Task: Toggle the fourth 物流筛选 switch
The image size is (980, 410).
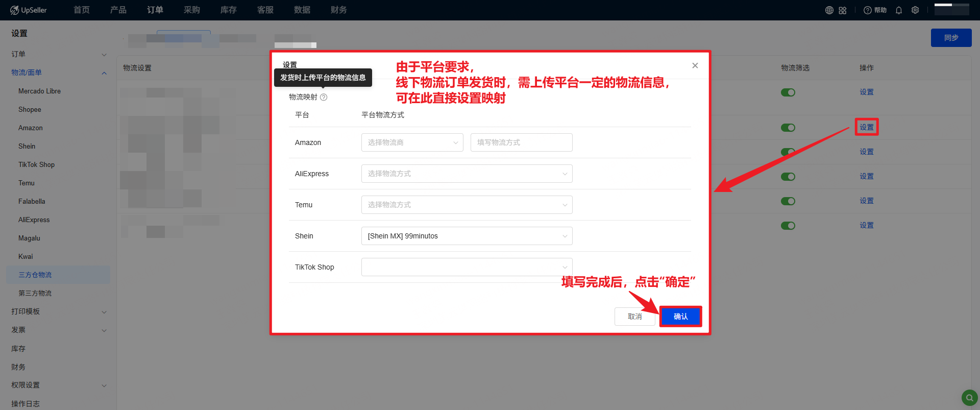Action: [788, 177]
